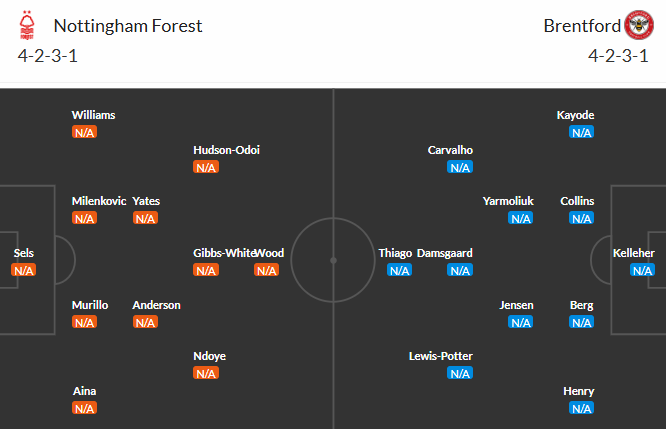Click Lewis-Potter's player name
666x429 pixels.
pos(441,356)
